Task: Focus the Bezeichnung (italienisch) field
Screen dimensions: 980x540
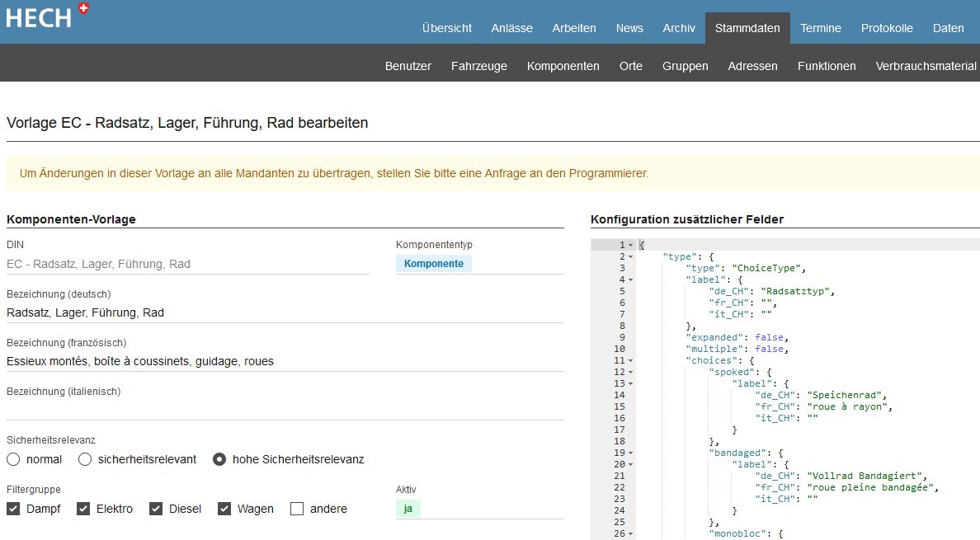Action: click(285, 409)
